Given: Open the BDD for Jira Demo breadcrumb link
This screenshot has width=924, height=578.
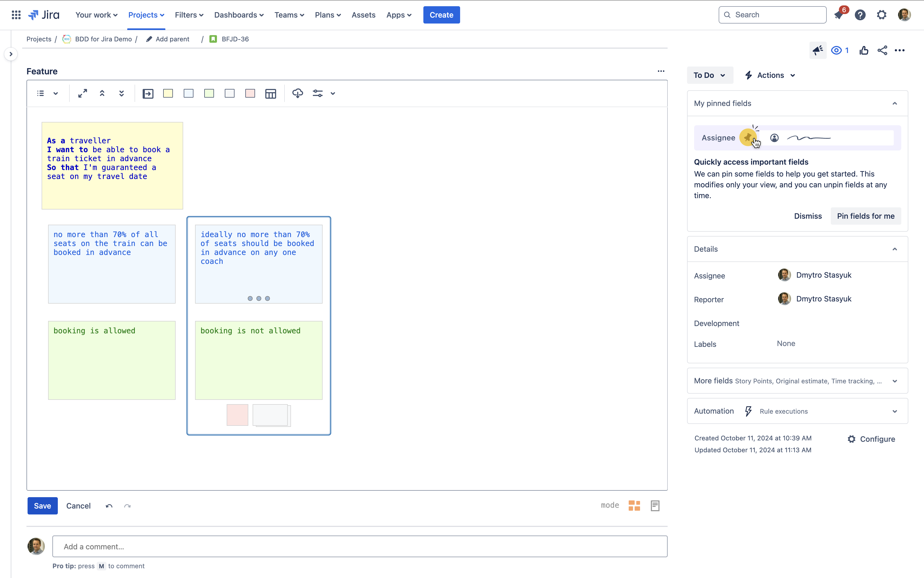Looking at the screenshot, I should (103, 39).
